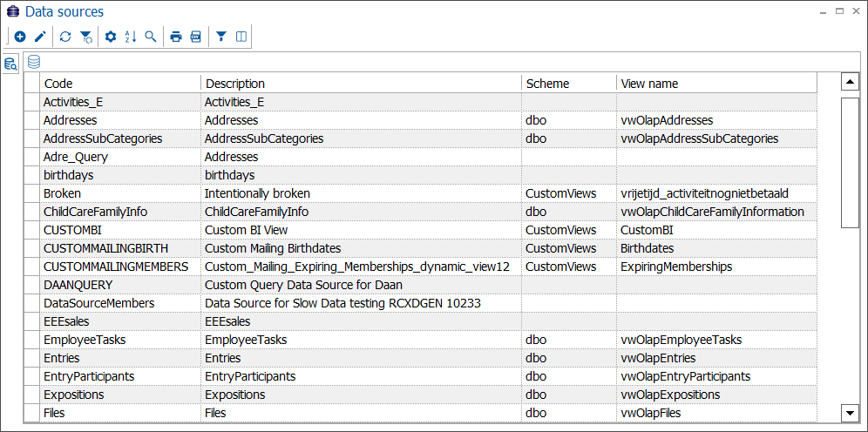Click the Scheme column header
This screenshot has width=868, height=432.
pos(569,84)
